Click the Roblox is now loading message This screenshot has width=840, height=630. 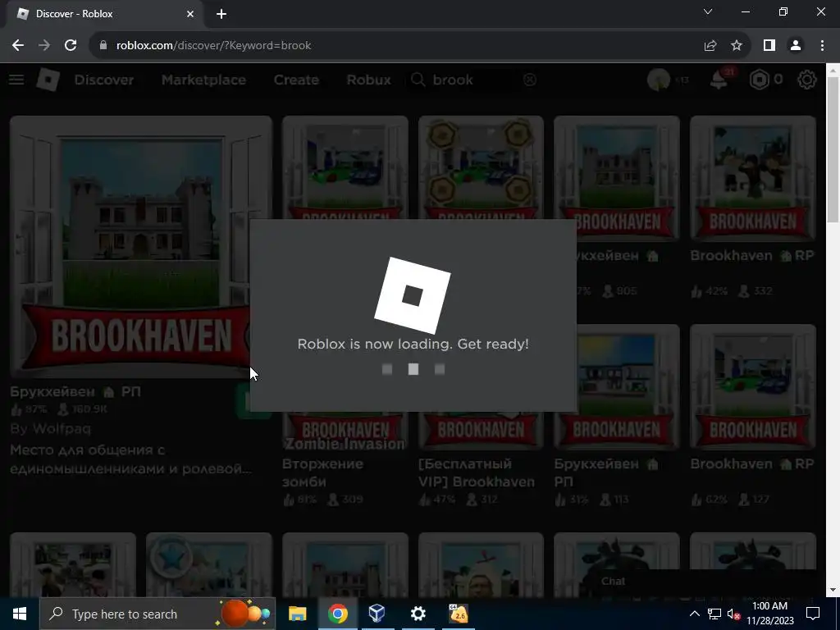pos(413,344)
